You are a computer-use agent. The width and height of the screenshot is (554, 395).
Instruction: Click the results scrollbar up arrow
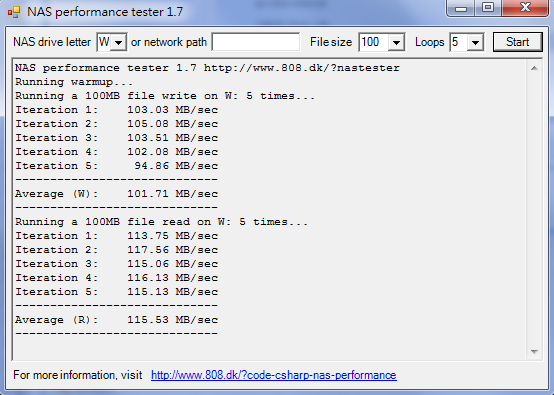click(534, 68)
